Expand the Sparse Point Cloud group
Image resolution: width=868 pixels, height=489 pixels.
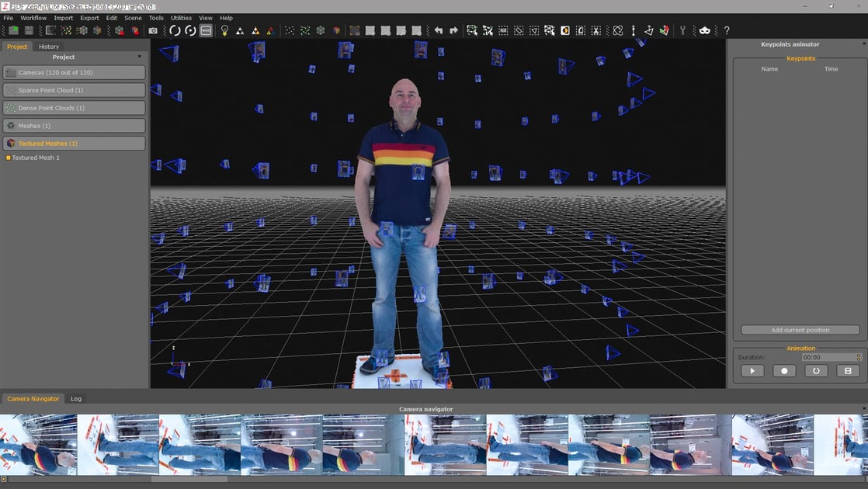pyautogui.click(x=74, y=90)
